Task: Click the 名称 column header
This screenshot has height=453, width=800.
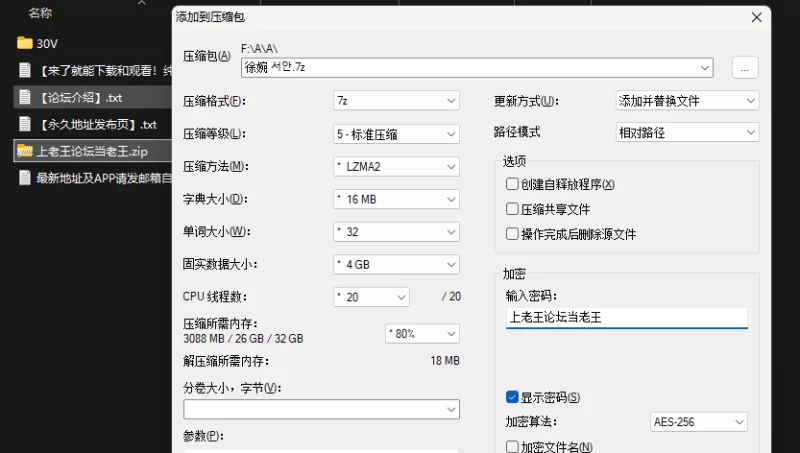Action: pos(40,13)
